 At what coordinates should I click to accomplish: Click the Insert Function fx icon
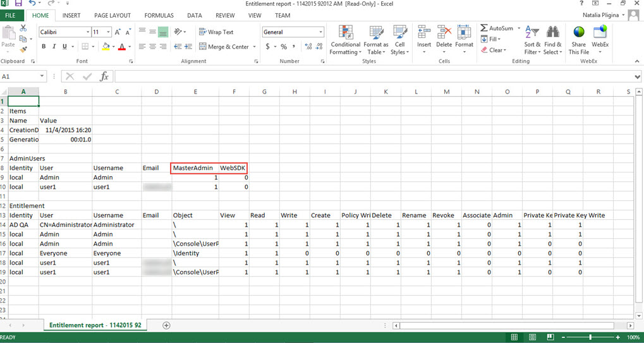point(104,76)
